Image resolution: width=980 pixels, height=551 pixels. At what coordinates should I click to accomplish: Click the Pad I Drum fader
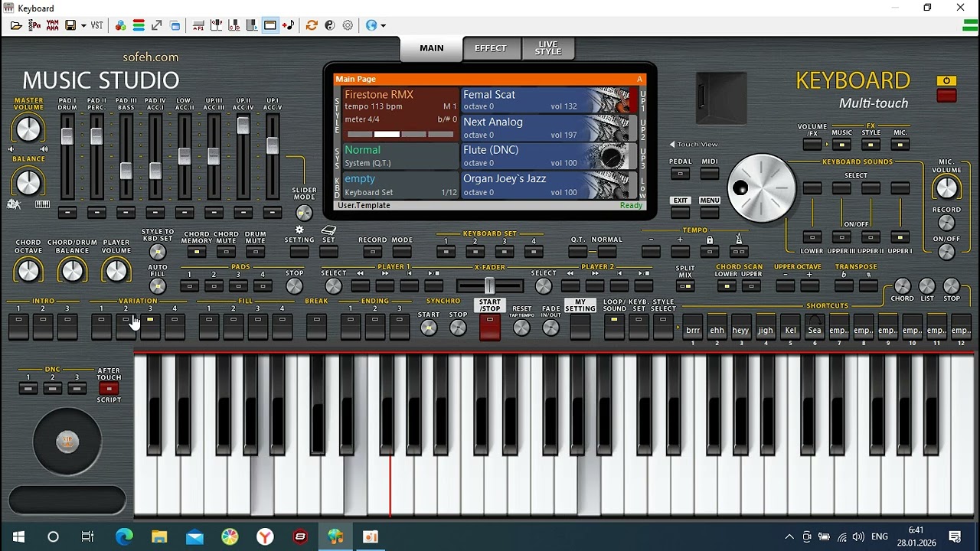[x=67, y=136]
